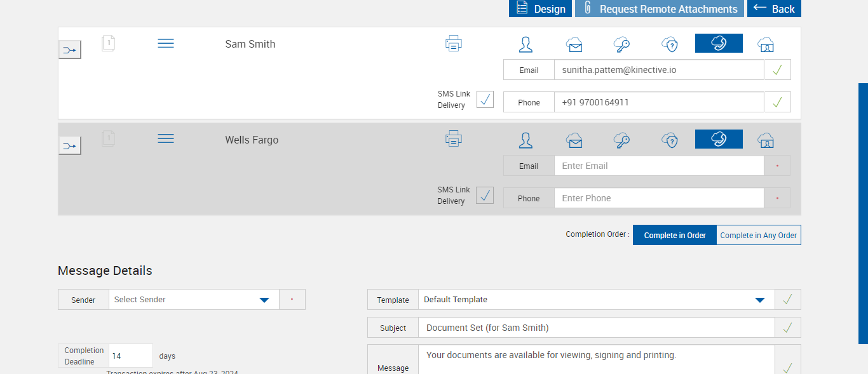Click the printer icon in Sam Smith's row

coord(454,44)
